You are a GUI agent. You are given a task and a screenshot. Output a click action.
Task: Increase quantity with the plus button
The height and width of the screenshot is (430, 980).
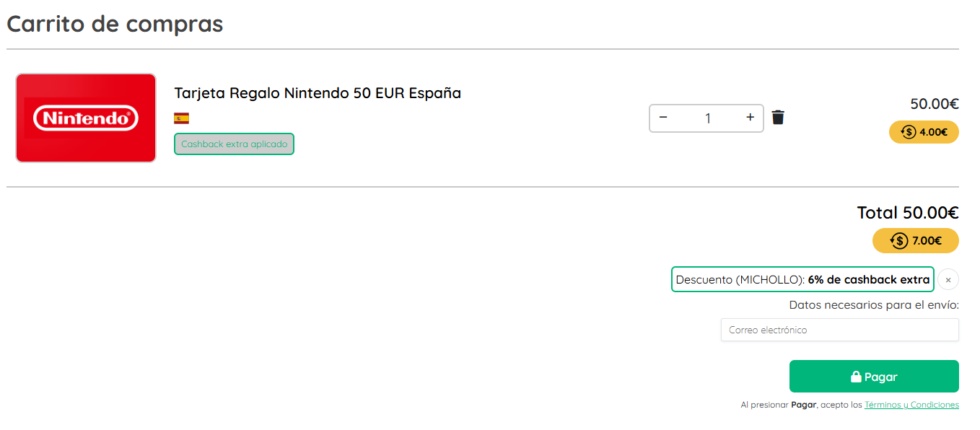tap(750, 118)
